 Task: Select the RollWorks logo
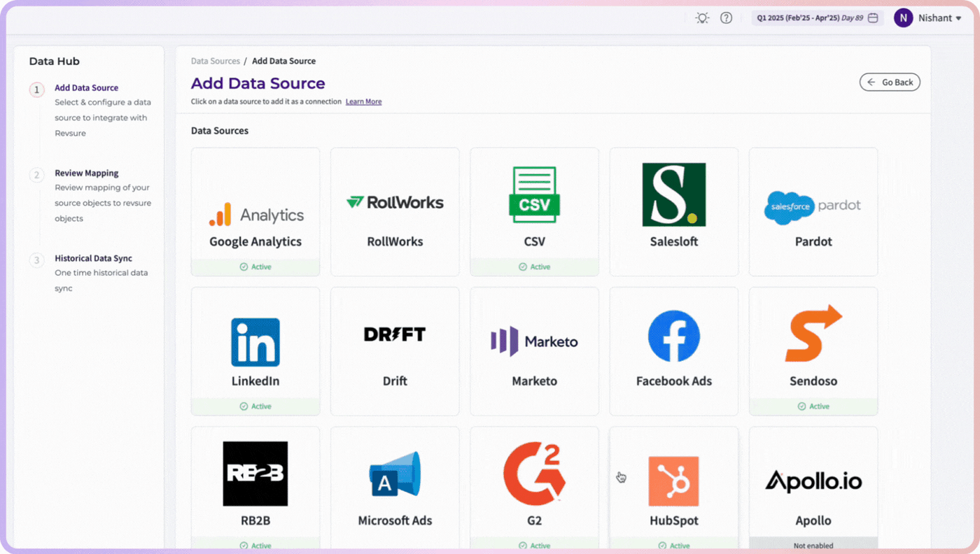[395, 202]
